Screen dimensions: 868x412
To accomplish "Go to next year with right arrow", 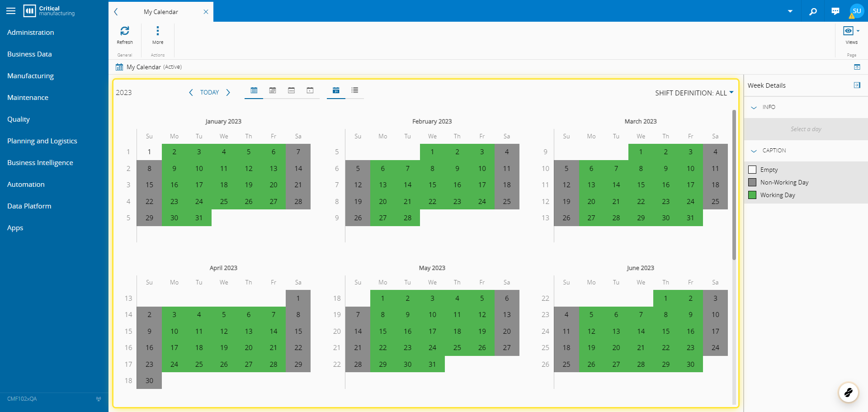I will pos(228,92).
